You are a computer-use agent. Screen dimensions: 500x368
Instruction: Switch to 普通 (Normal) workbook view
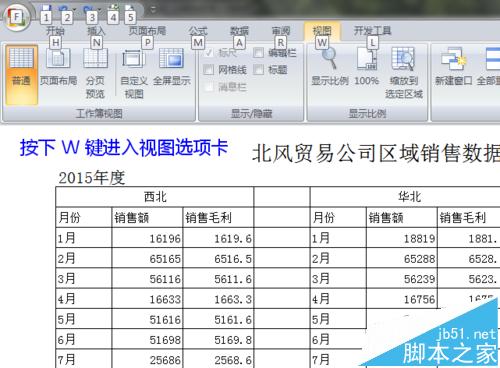pos(21,74)
